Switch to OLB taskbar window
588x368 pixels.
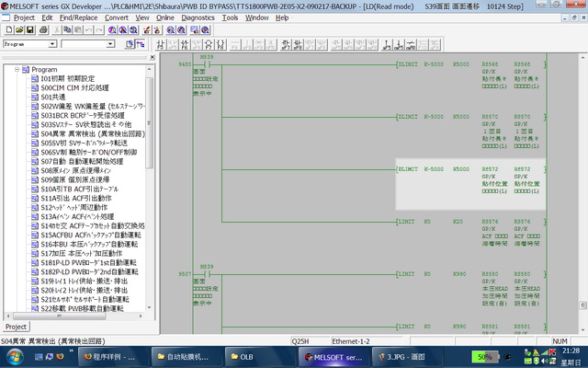click(x=245, y=356)
